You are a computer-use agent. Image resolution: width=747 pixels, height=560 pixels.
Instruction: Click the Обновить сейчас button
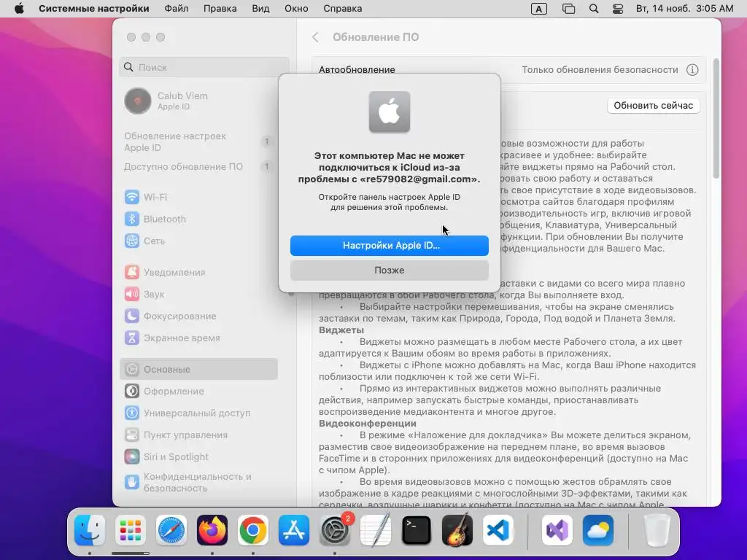(653, 105)
